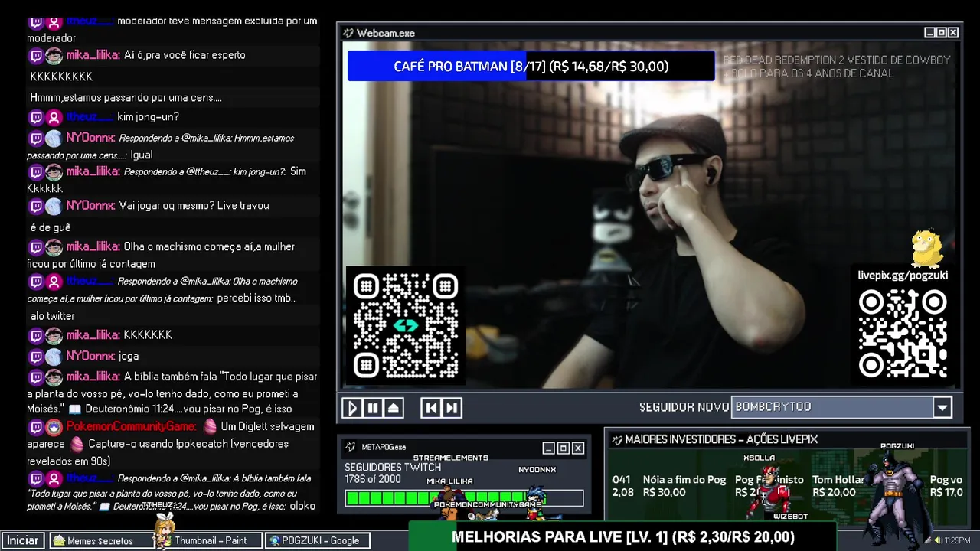Click the 'alo twitter' chat message
The image size is (980, 551).
pyautogui.click(x=53, y=316)
